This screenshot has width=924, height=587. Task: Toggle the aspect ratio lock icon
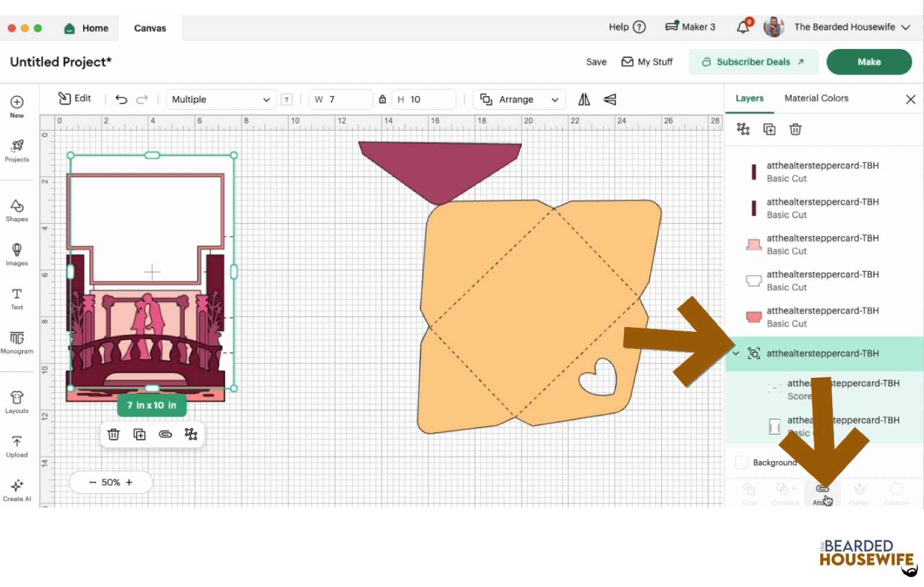382,99
